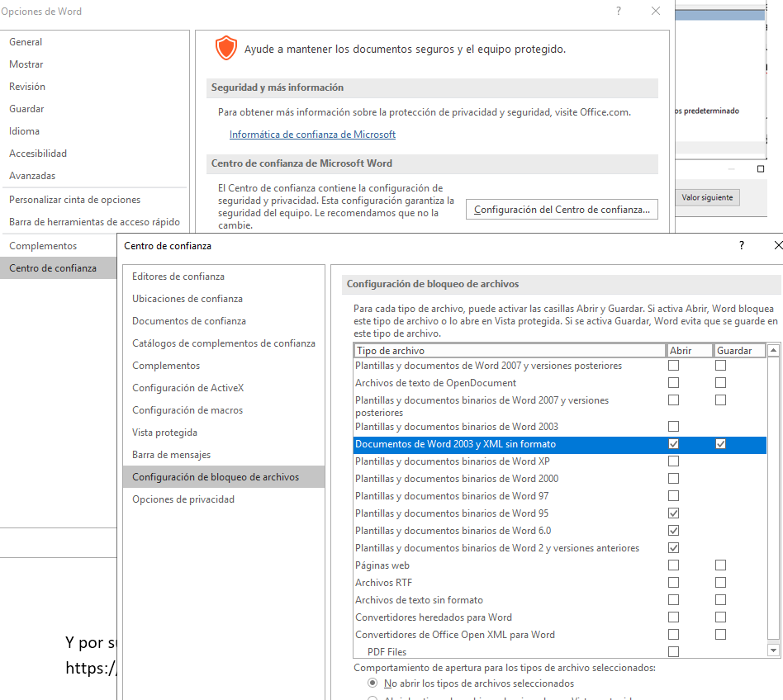Select Centro de confianza in Word options sidebar
Viewport: 783px width, 700px height.
click(x=59, y=268)
